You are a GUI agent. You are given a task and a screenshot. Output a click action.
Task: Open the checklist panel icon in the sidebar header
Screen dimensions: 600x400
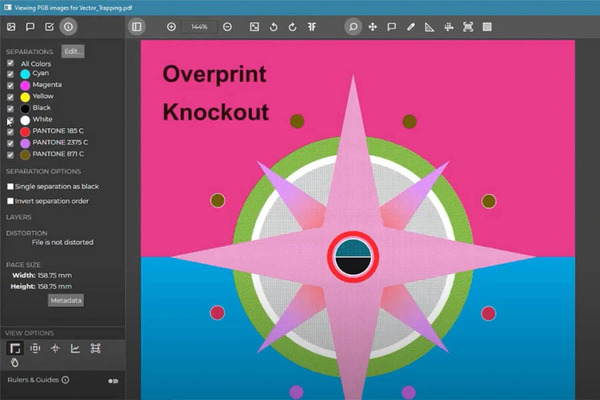click(49, 27)
